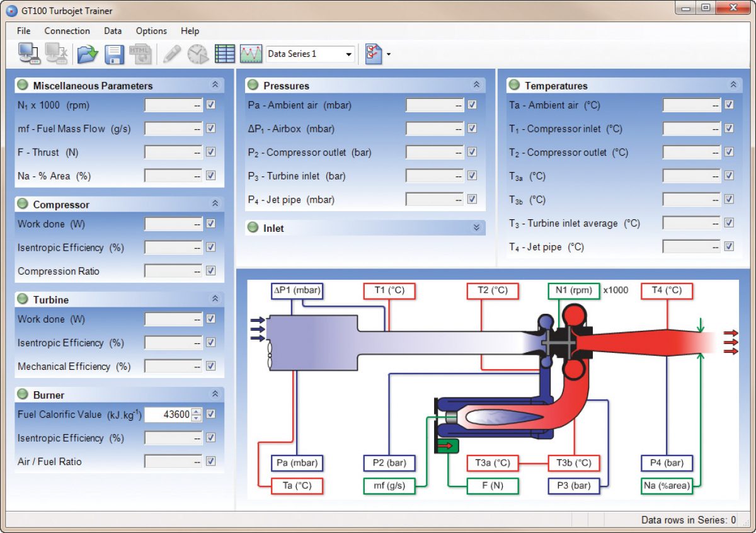756x533 pixels.
Task: Uncheck the T3 Turbine inlet average checkbox
Action: 729,222
